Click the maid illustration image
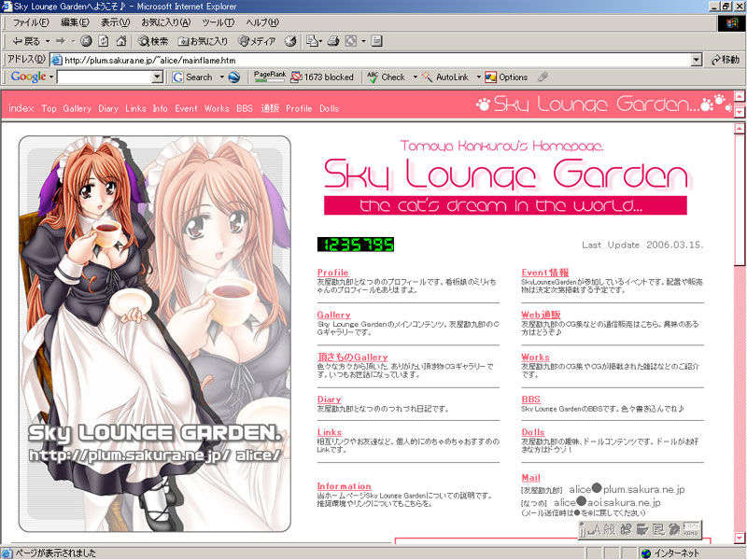This screenshot has height=560, width=747. (155, 334)
